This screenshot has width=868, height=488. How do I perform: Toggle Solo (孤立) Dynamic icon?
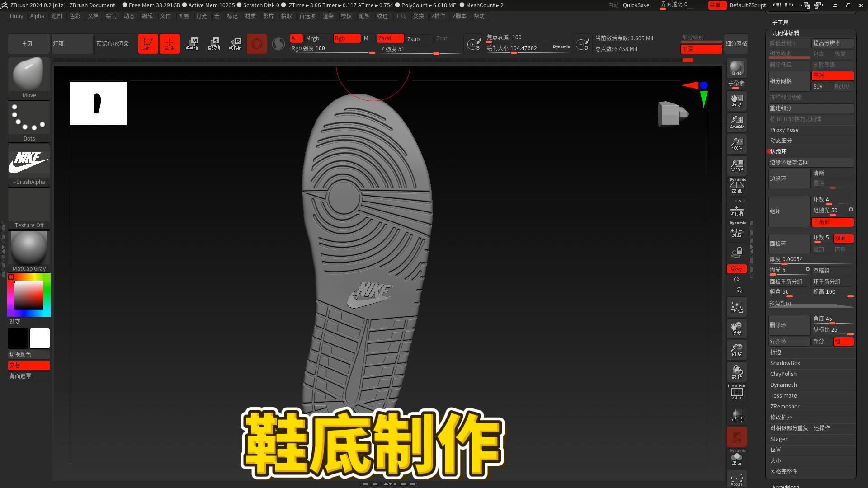point(737,457)
